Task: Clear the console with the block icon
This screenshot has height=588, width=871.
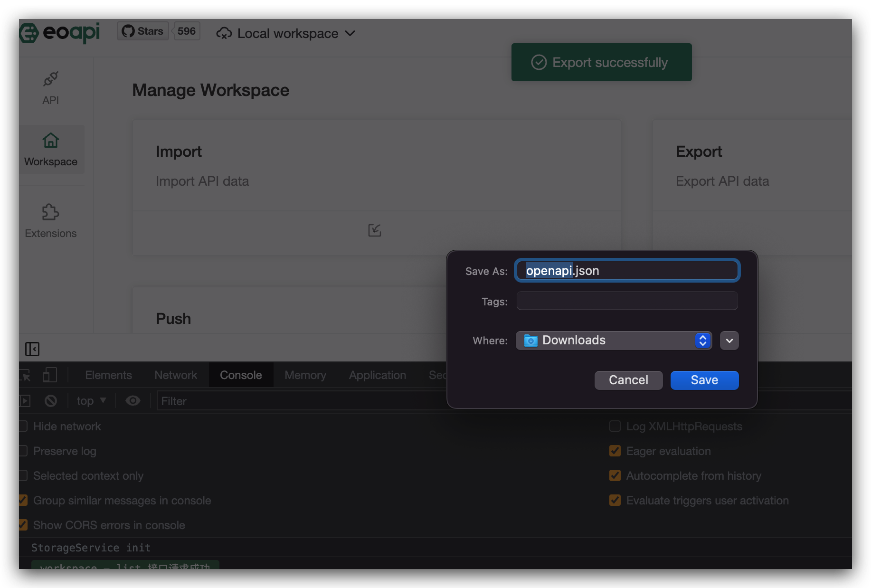Action: coord(51,401)
